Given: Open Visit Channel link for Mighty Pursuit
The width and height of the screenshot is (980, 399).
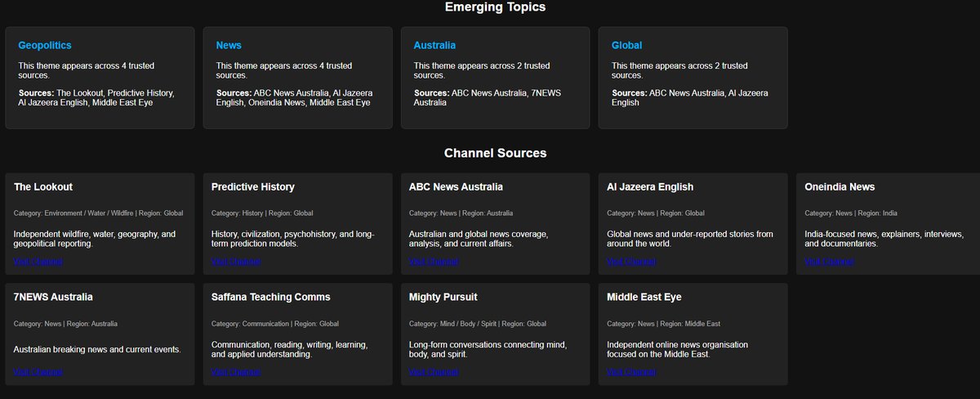Looking at the screenshot, I should (x=434, y=372).
